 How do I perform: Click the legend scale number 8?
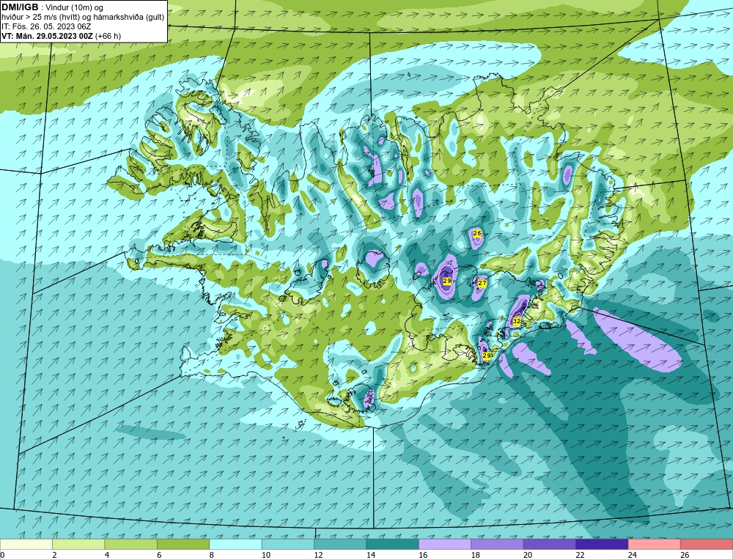(212, 555)
